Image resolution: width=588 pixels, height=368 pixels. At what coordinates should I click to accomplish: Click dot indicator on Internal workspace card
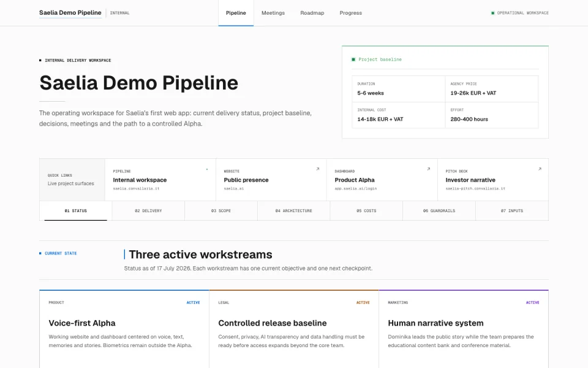click(x=207, y=169)
